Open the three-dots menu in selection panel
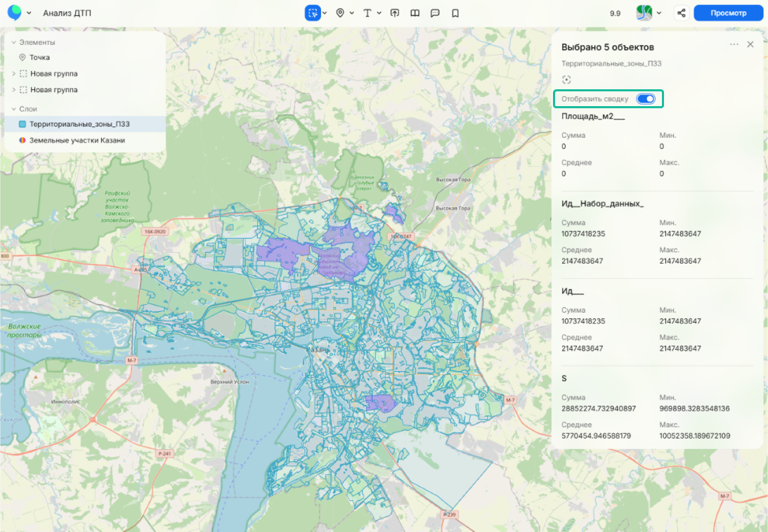The width and height of the screenshot is (768, 532). 734,44
